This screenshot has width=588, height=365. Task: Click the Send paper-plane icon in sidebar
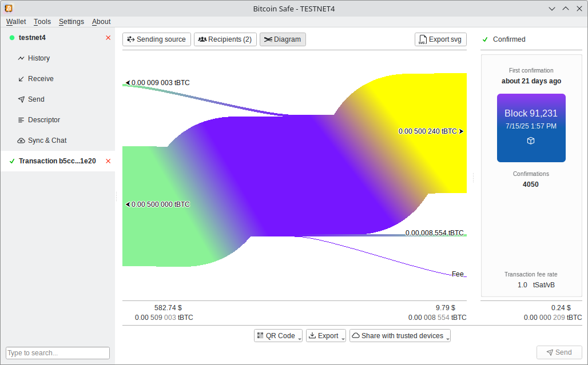(21, 99)
